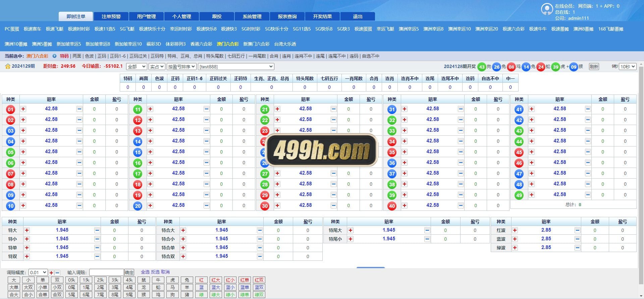This screenshot has width=644, height=299.
Task: Click the plus icon beside number 12
Action: click(x=150, y=120)
